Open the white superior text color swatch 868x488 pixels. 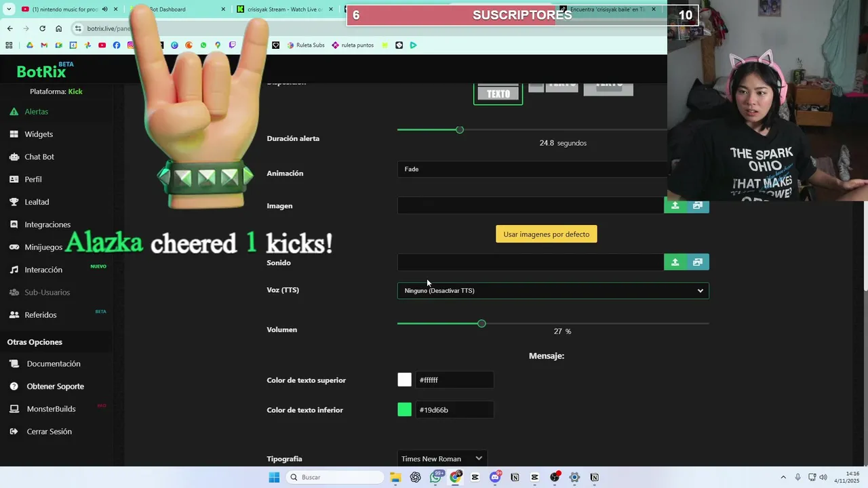[x=405, y=380]
